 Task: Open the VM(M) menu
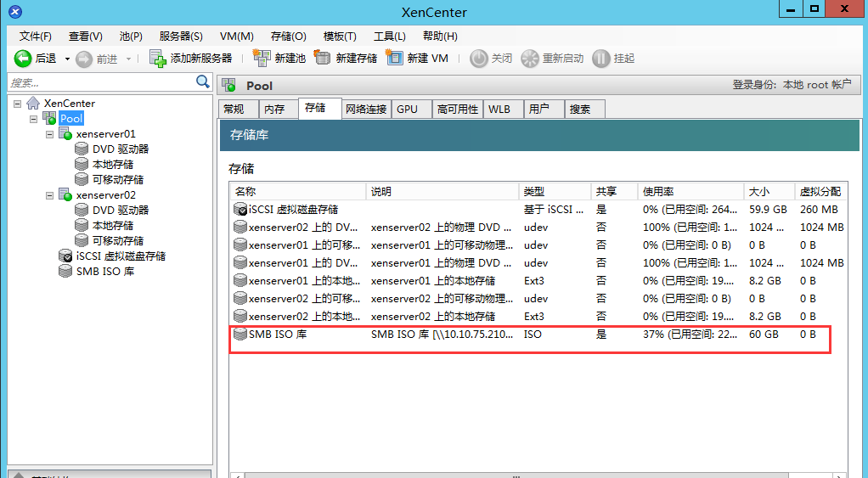tap(236, 36)
